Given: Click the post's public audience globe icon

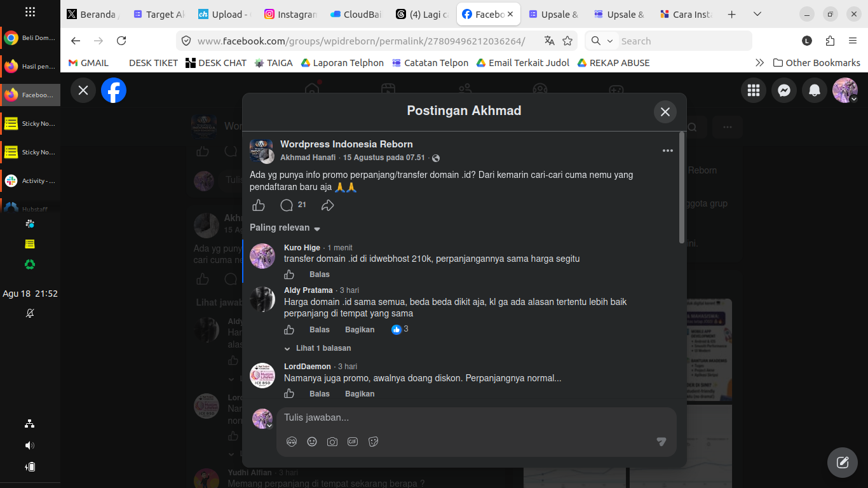Looking at the screenshot, I should pos(436,158).
